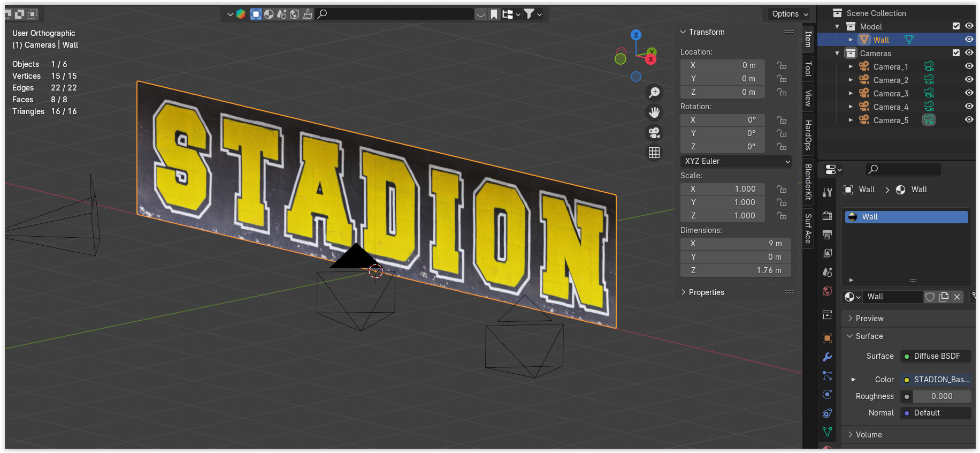Switch to the HardOps sidebar tab
Viewport: 980px width, 453px height.
coord(808,135)
